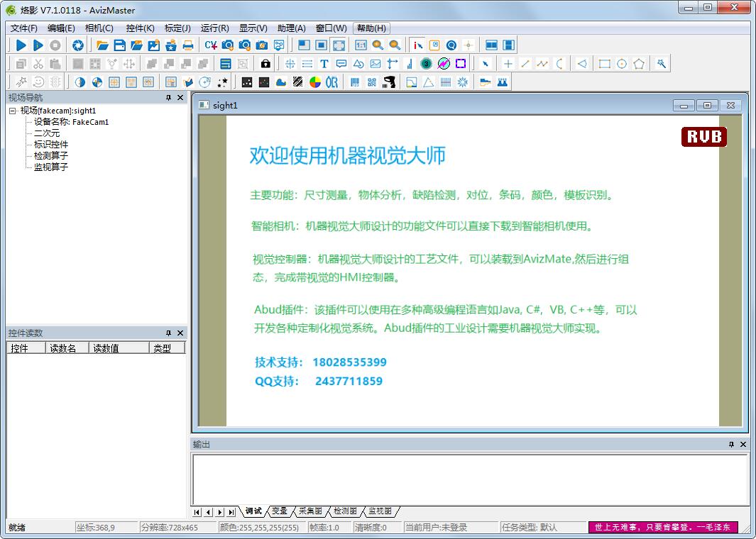Click the single-step run icon
The width and height of the screenshot is (756, 539).
pos(38,45)
